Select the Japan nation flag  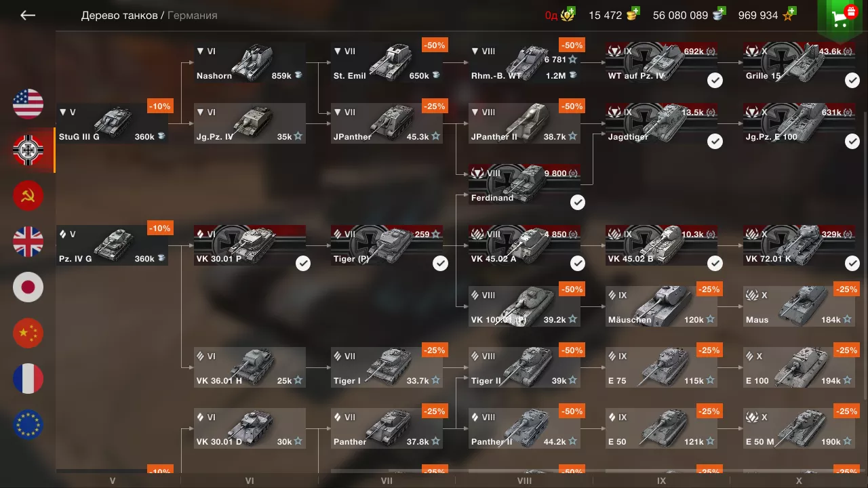[x=28, y=287]
